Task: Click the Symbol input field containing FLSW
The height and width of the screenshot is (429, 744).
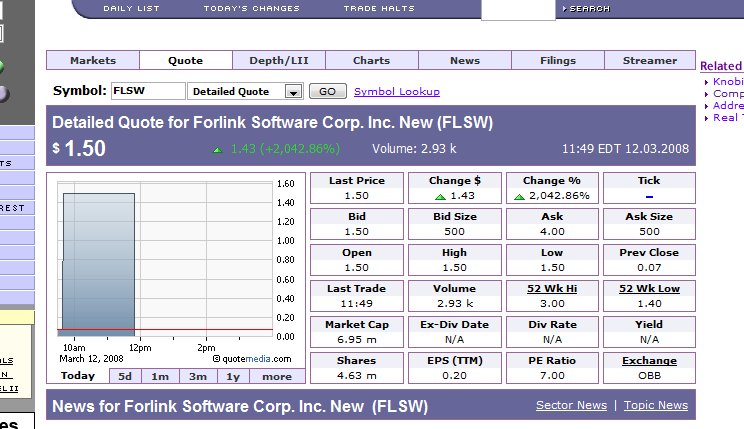Action: tap(147, 91)
